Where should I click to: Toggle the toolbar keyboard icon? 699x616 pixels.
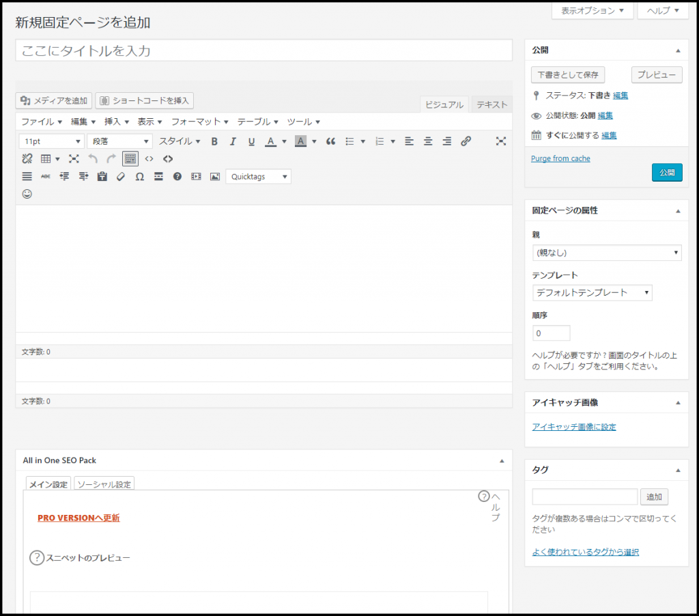click(x=130, y=159)
